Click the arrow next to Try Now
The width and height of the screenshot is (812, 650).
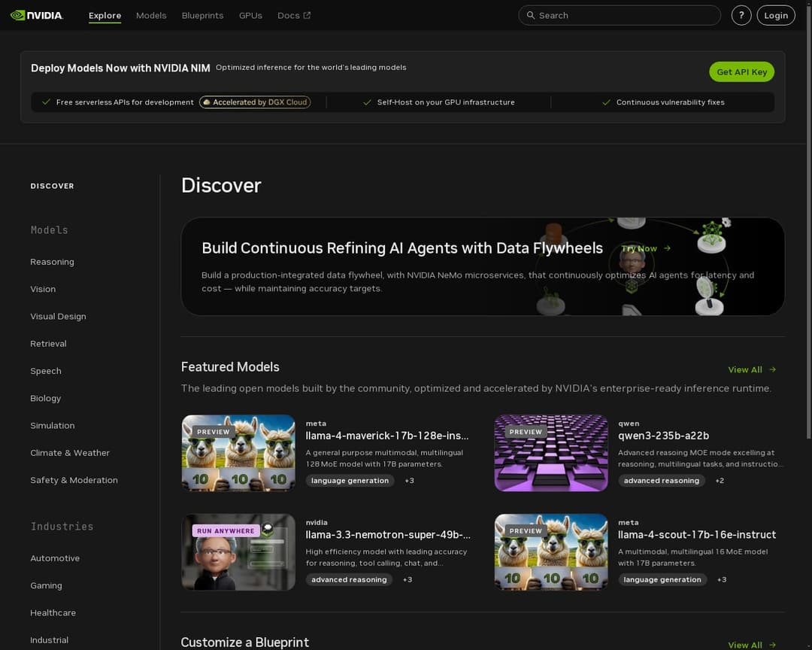point(667,248)
